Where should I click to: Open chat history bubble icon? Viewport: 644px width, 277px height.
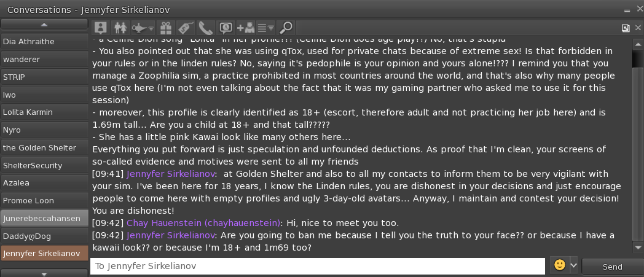pyautogui.click(x=226, y=28)
